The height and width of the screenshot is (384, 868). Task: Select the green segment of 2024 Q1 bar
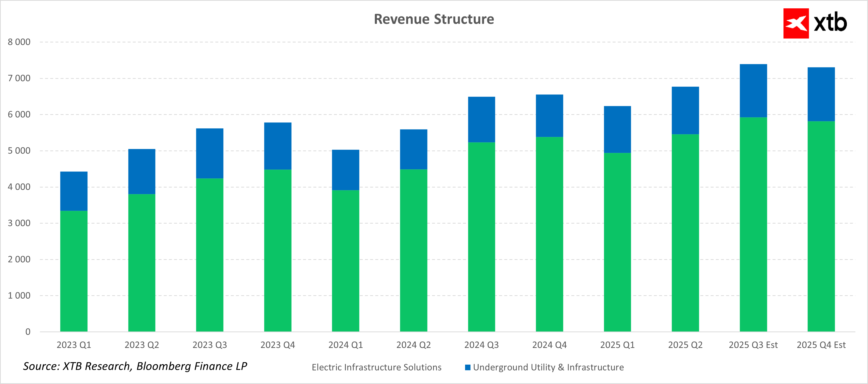[345, 261]
